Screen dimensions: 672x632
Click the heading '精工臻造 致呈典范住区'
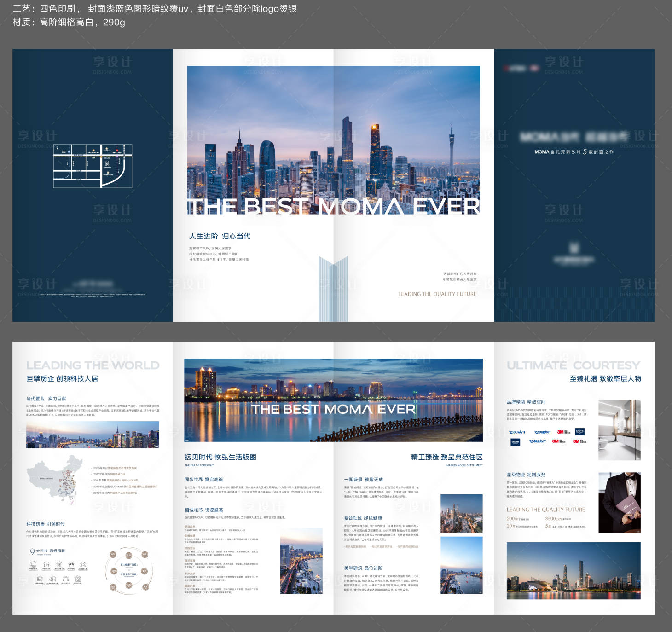[447, 457]
